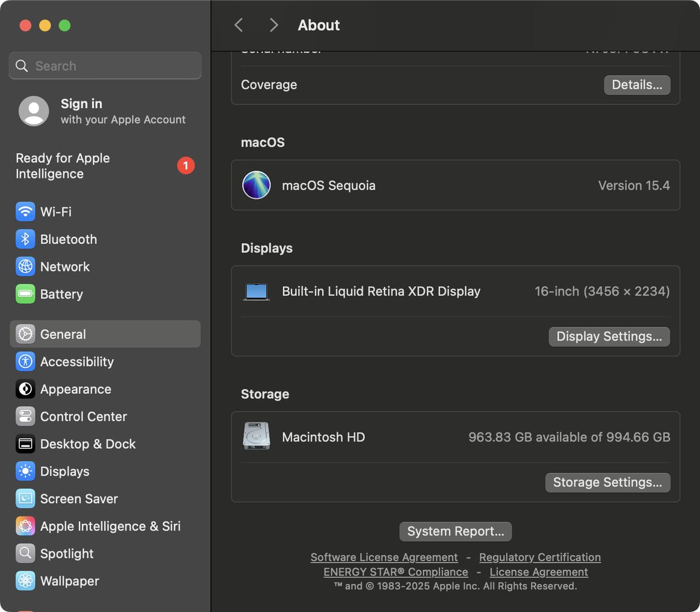Viewport: 700px width, 612px height.
Task: Click the macOS Sequoia logo icon
Action: (257, 185)
